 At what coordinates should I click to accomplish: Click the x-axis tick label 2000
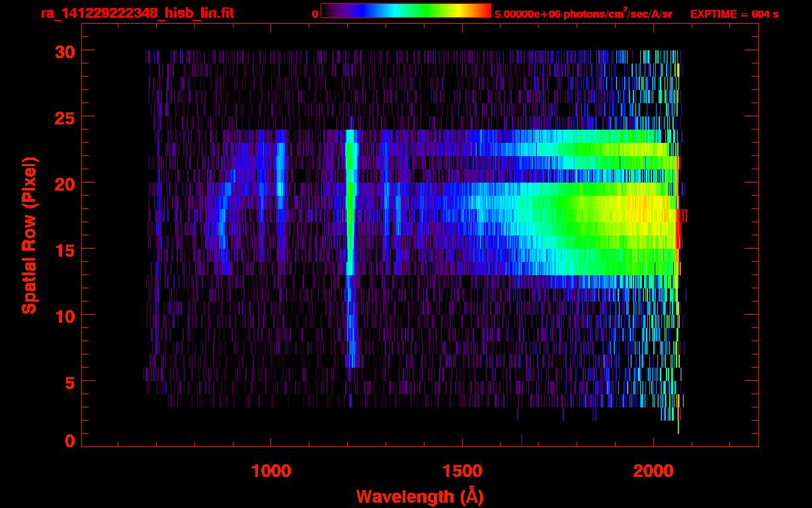653,471
